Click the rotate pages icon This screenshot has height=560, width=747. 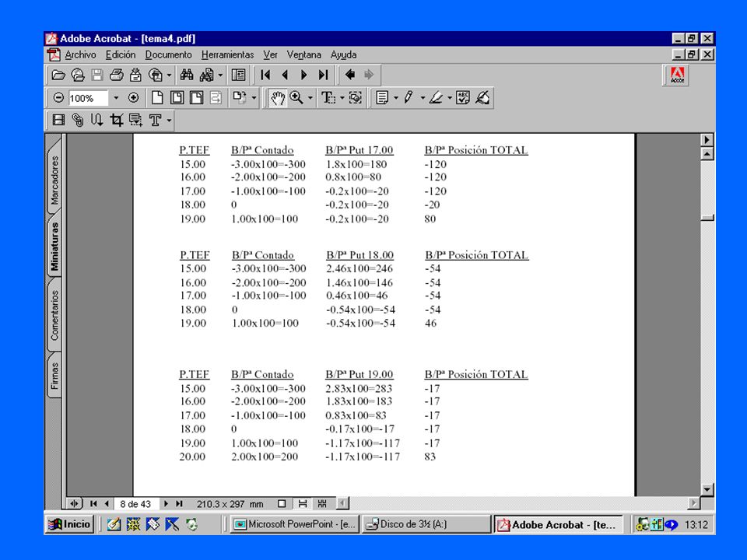[240, 98]
